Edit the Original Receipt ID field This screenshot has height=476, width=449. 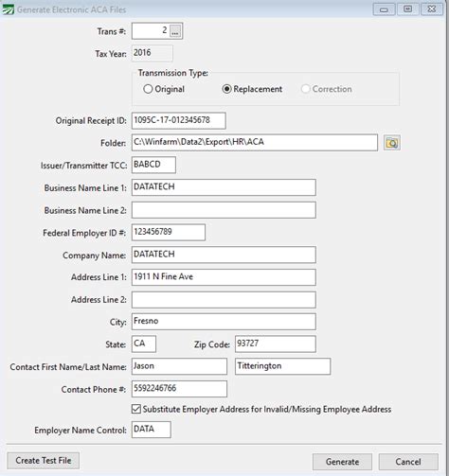tap(179, 120)
